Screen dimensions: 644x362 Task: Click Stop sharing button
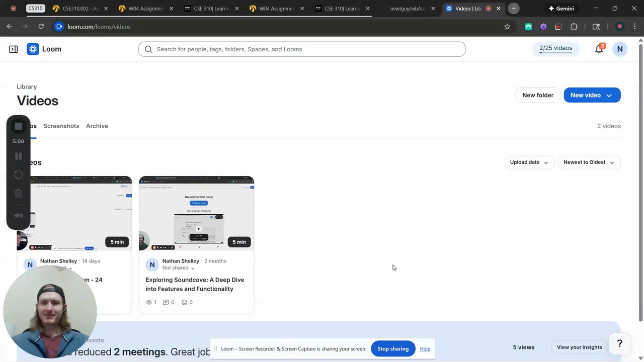(x=393, y=349)
